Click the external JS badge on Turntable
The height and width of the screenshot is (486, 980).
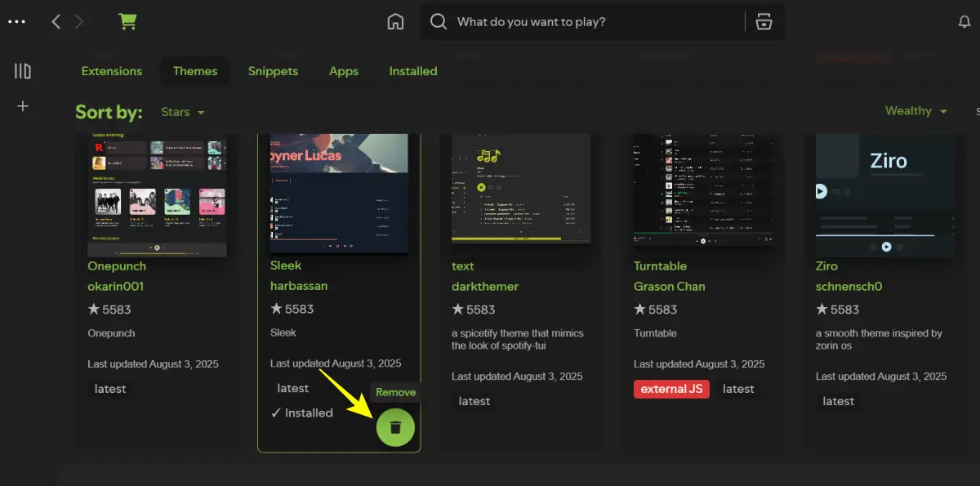tap(671, 389)
